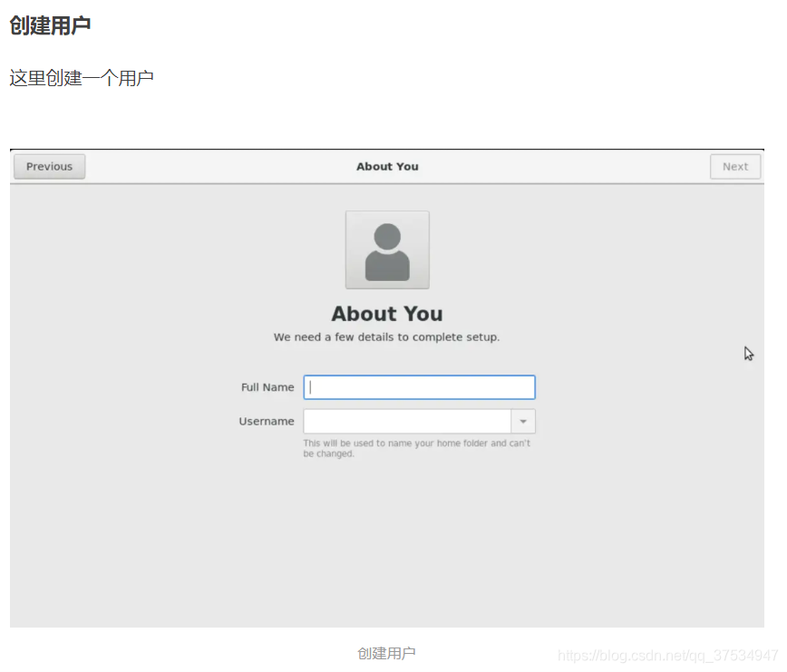Click 'We need a few details' text
787x672 pixels.
[386, 337]
